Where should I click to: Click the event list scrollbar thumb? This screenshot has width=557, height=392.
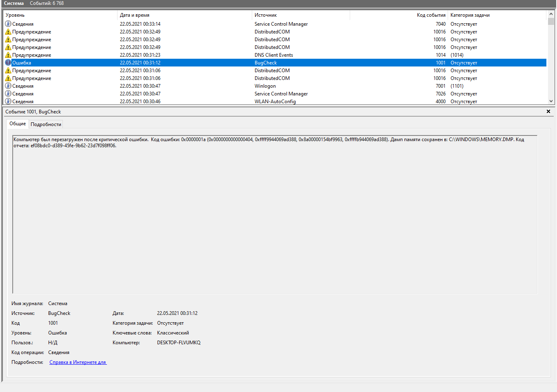point(551,22)
